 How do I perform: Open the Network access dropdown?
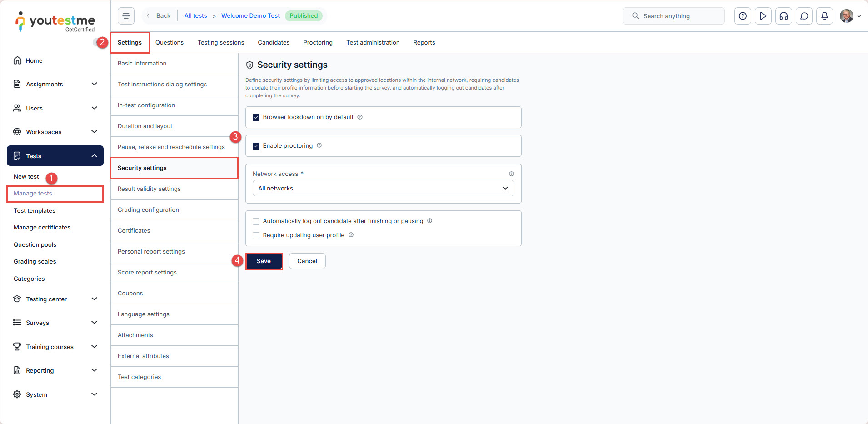tap(383, 188)
